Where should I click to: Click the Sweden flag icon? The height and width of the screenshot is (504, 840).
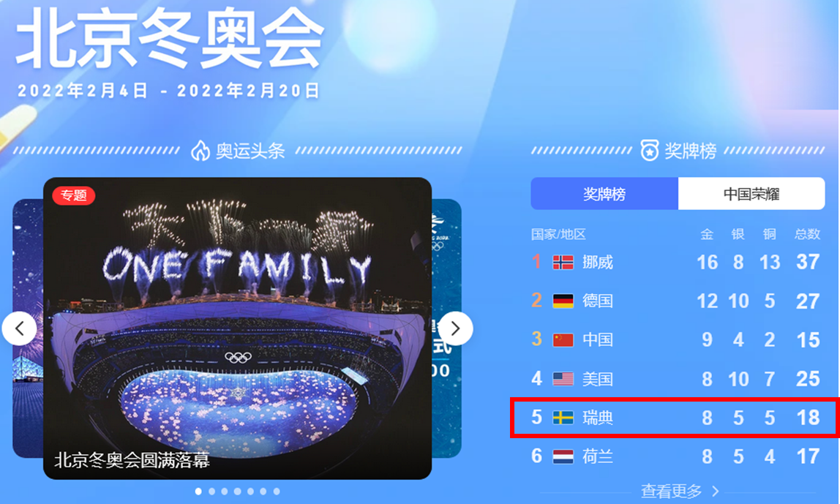563,418
